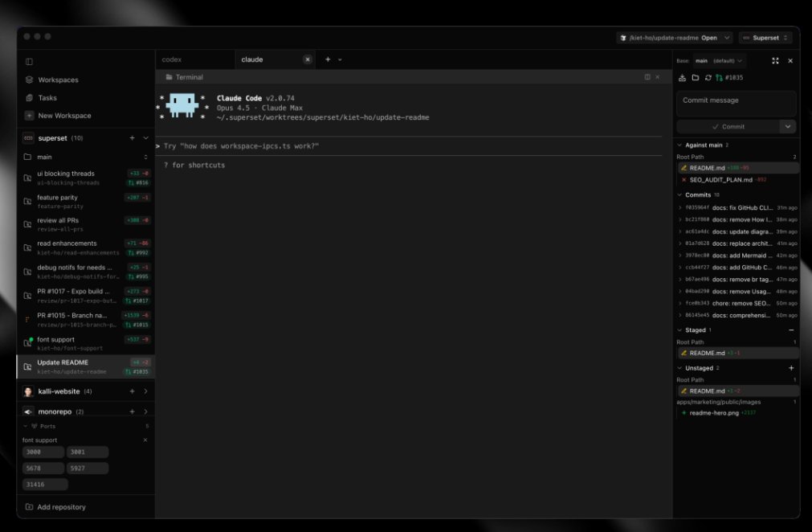This screenshot has width=812, height=532.
Task: Open SEO_AUDIT_PLAN.md in Against main
Action: point(738,180)
